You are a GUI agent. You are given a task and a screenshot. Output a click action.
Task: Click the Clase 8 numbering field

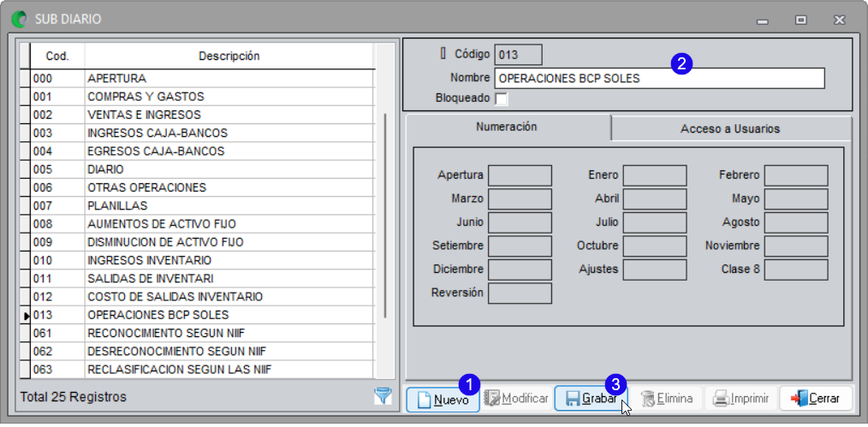pos(796,270)
